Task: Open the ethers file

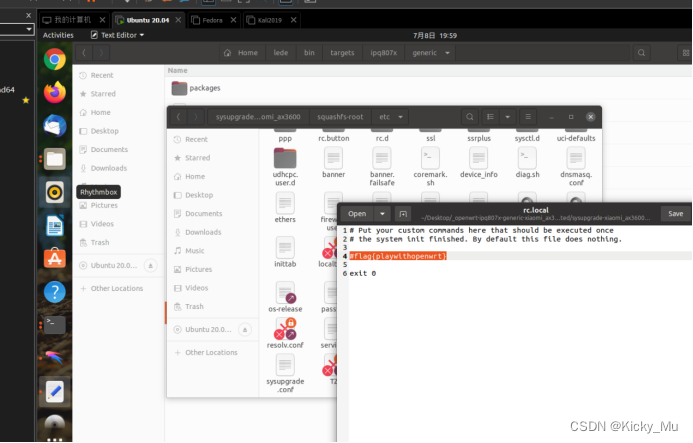Action: (x=285, y=208)
